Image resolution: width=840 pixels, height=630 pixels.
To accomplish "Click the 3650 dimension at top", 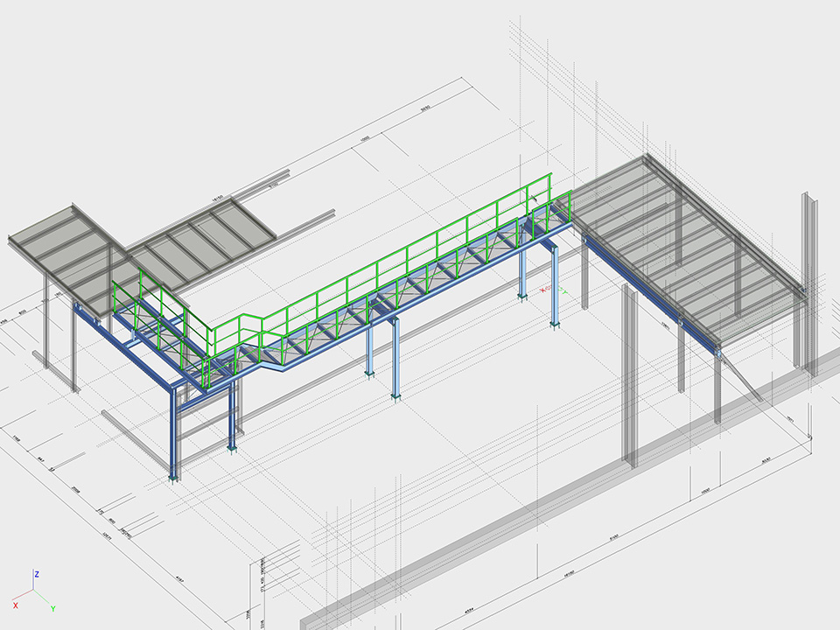I will (x=426, y=109).
